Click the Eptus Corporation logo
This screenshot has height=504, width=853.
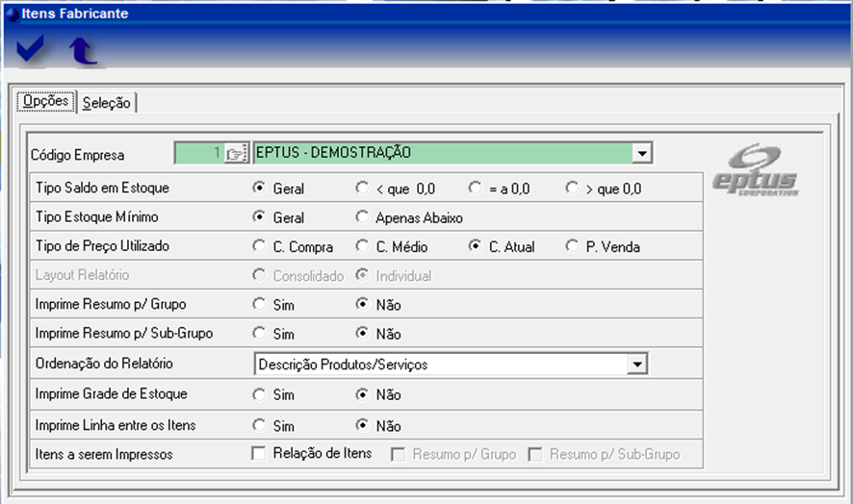click(x=756, y=173)
